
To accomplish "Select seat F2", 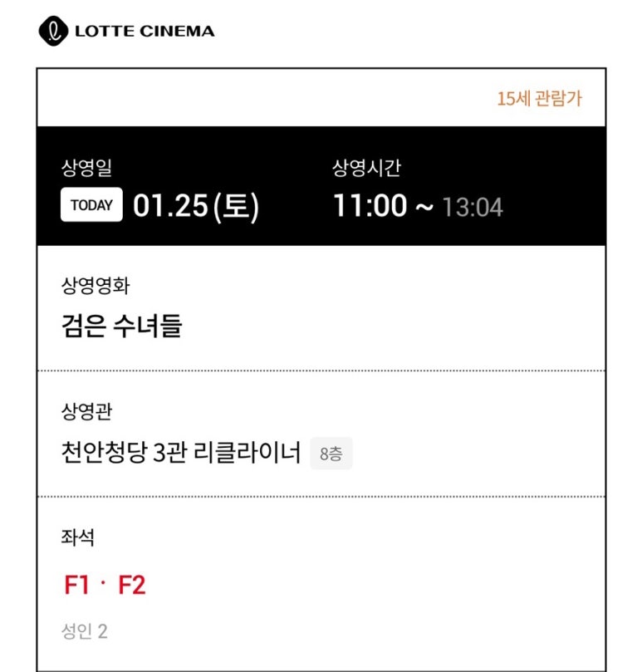I will point(132,585).
